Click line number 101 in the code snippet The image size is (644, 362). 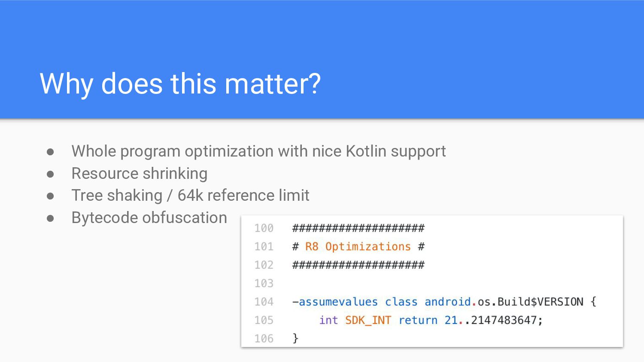264,247
